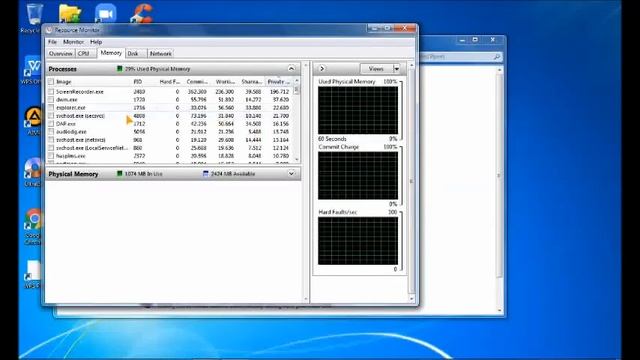This screenshot has width=640, height=360.
Task: Click the Resource Monitor title bar icon
Action: pos(49,30)
